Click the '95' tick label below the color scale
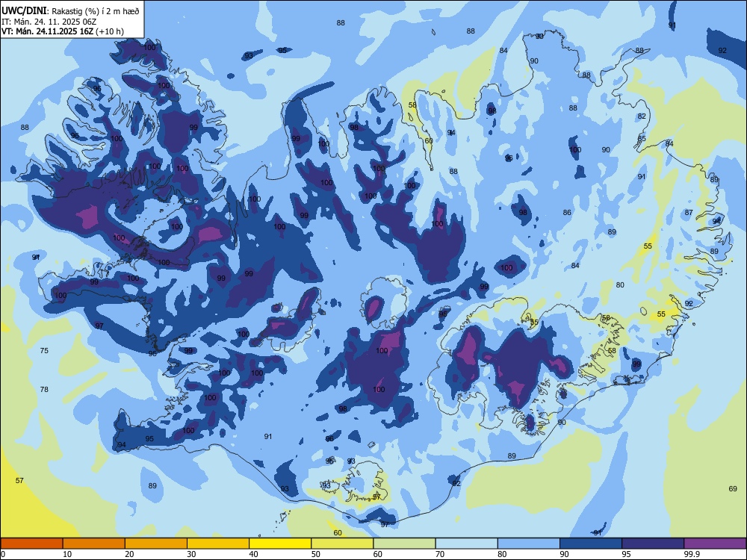Image resolution: width=747 pixels, height=560 pixels. [627, 554]
